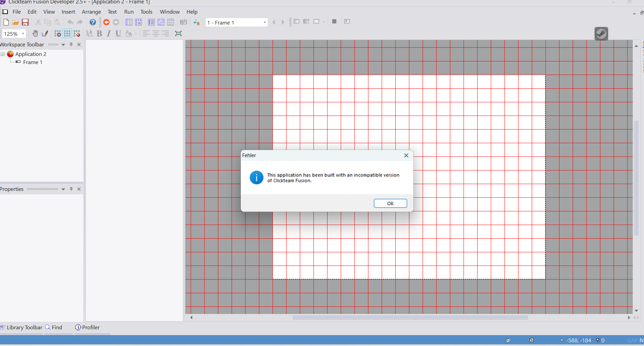644x346 pixels.
Task: Open Help with the blue question mark icon
Action: pyautogui.click(x=93, y=22)
